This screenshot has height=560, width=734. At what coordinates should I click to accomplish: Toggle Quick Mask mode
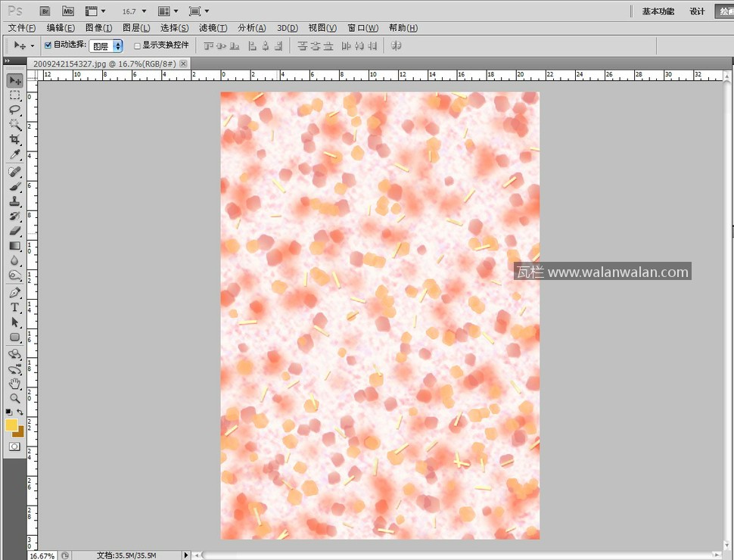click(x=14, y=446)
